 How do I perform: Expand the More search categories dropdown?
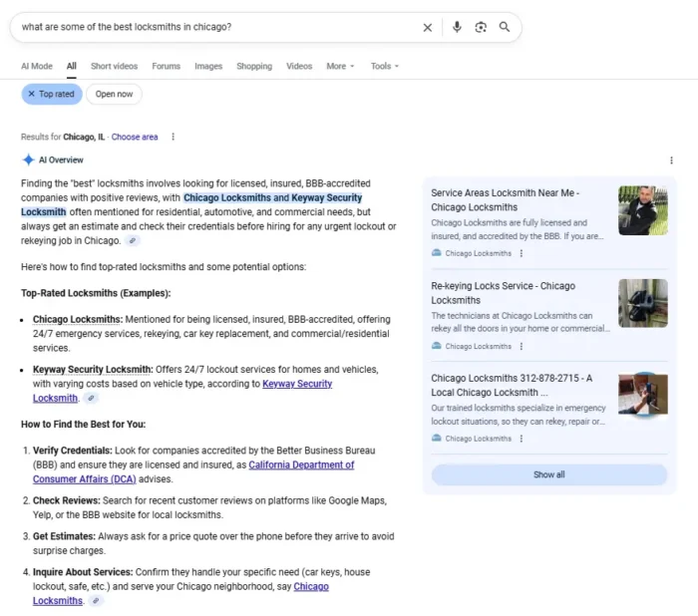pyautogui.click(x=340, y=66)
